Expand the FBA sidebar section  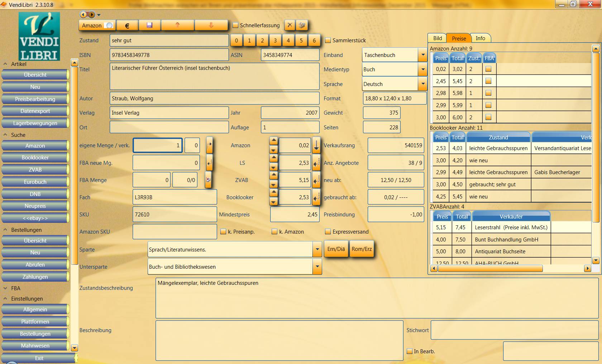5,288
